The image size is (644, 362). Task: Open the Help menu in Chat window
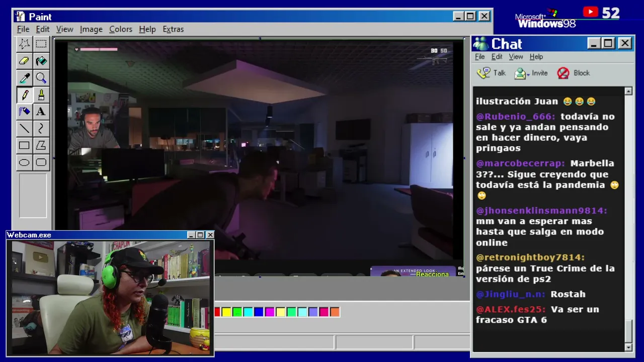point(536,57)
